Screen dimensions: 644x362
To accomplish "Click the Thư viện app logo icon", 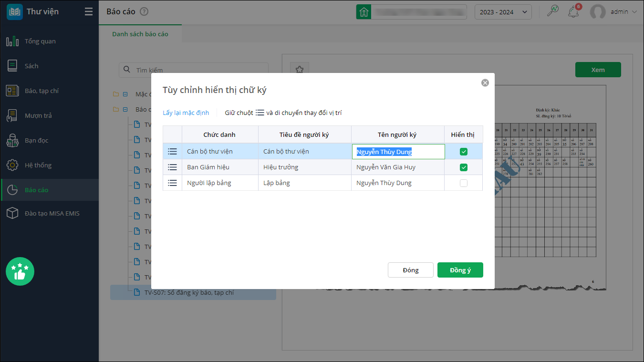I will coord(15,12).
